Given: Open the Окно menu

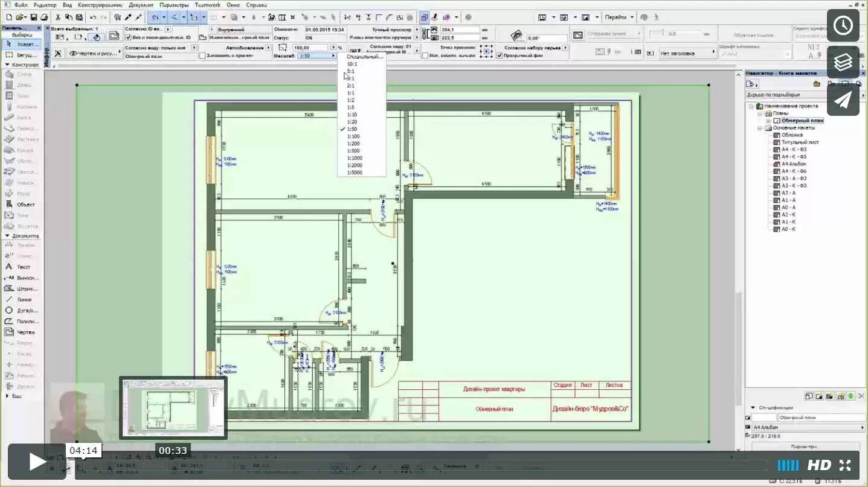Looking at the screenshot, I should [233, 4].
